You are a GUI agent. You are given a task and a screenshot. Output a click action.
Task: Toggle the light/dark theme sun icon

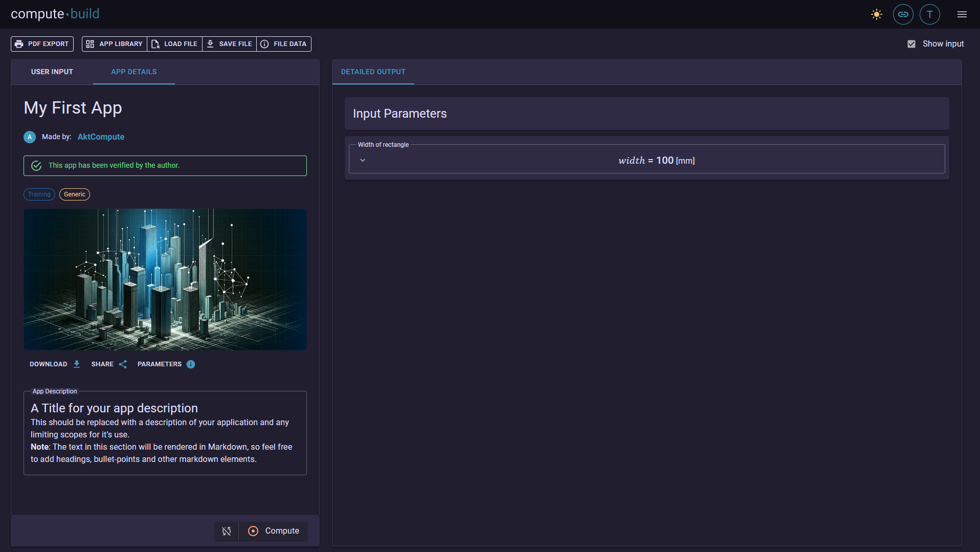point(876,14)
